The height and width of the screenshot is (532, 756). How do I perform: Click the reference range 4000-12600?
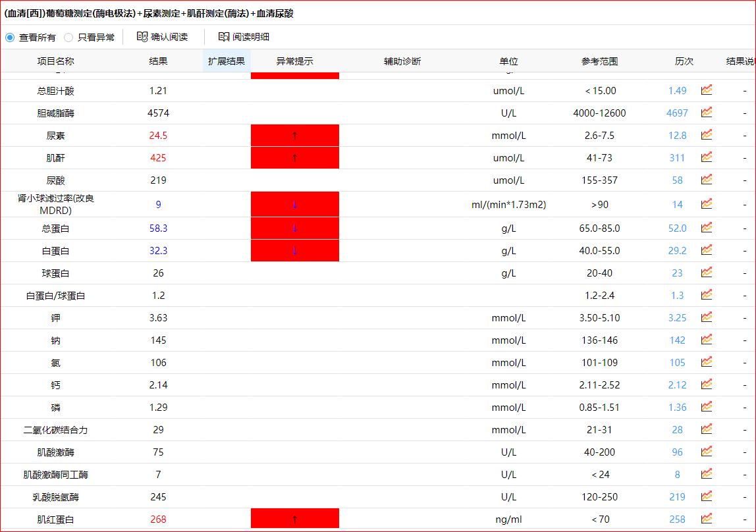(x=599, y=113)
